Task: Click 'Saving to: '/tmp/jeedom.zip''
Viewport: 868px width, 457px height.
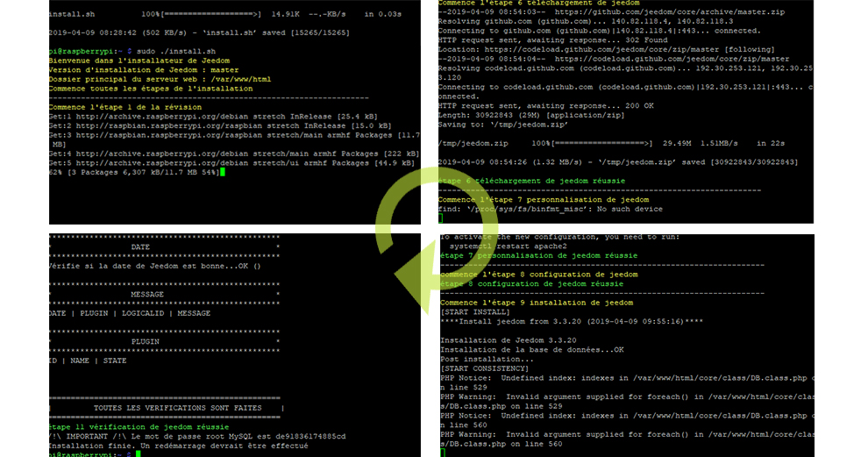Action: pos(503,125)
